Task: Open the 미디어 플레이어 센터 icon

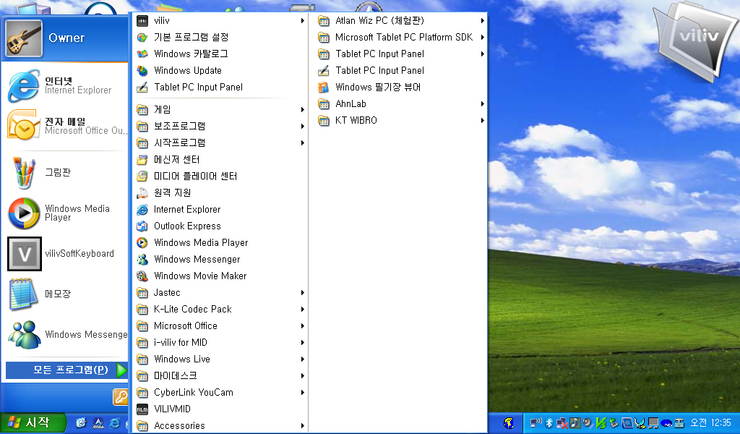Action: click(x=142, y=176)
